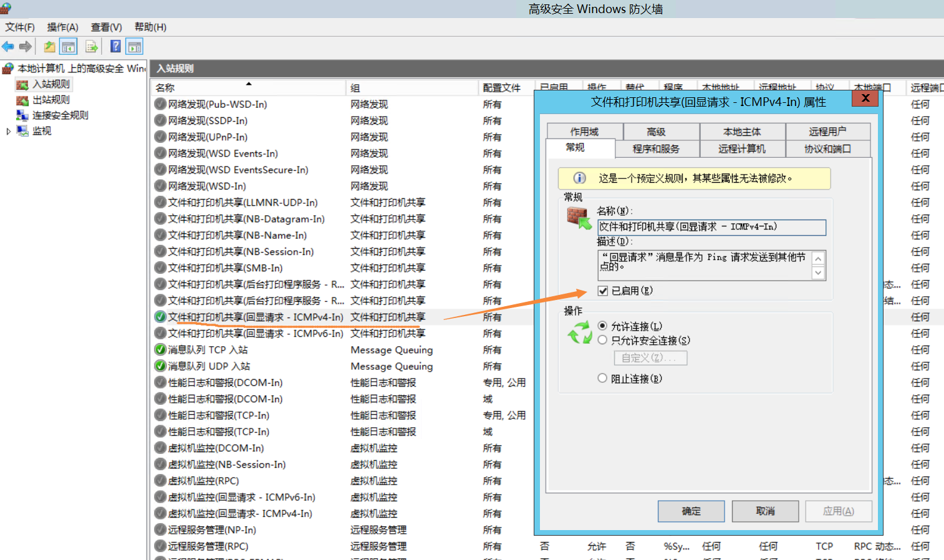Select the 阻止连接(B) radio button
Screen dimensions: 944x560
pyautogui.click(x=602, y=378)
